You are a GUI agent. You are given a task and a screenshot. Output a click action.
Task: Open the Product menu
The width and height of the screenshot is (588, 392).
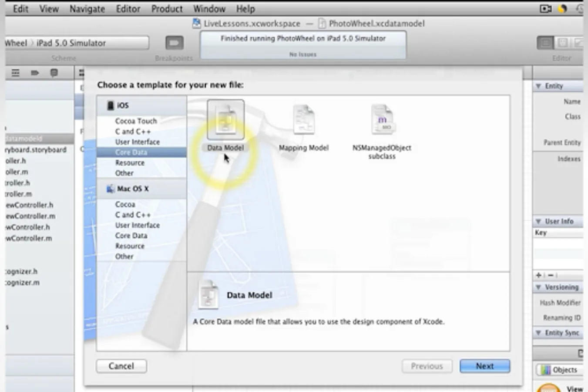click(167, 8)
